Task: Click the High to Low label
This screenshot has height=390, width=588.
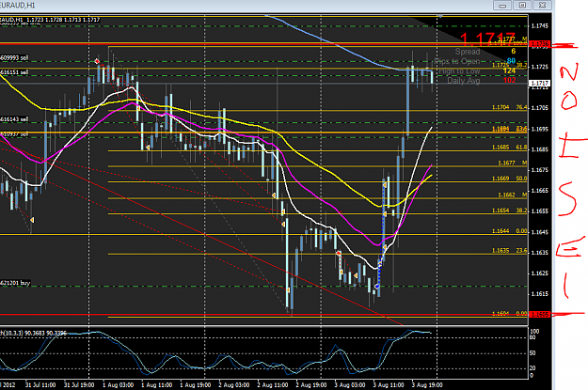Action: [459, 70]
